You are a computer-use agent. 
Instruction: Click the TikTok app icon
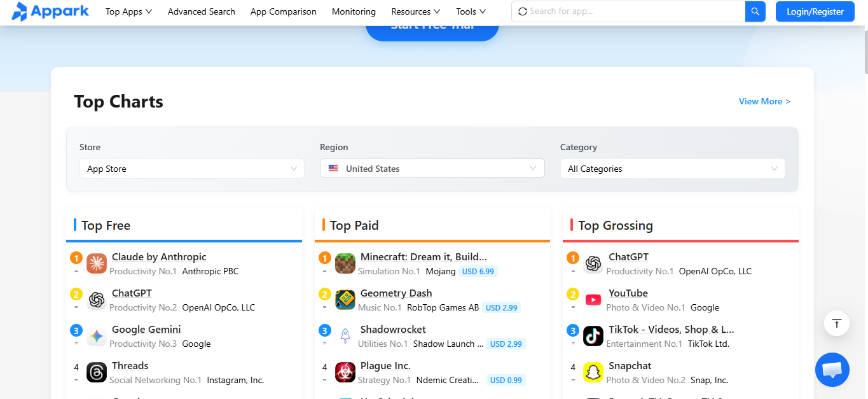click(x=593, y=336)
